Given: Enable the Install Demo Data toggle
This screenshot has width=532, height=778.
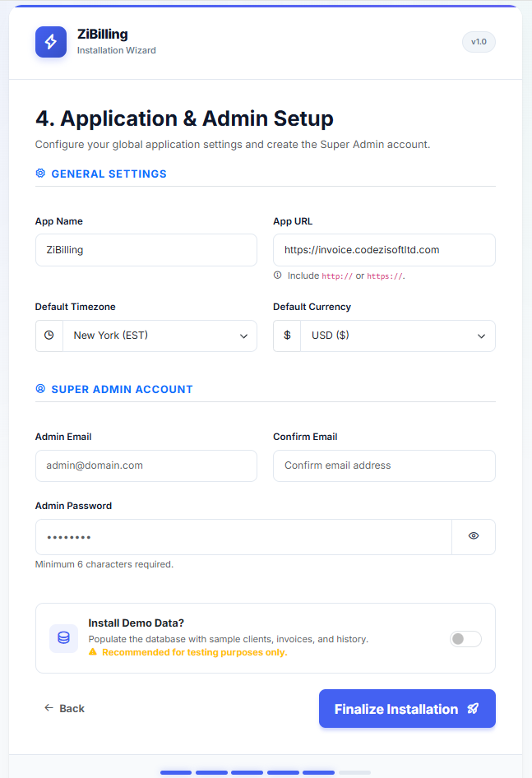Looking at the screenshot, I should pyautogui.click(x=465, y=638).
